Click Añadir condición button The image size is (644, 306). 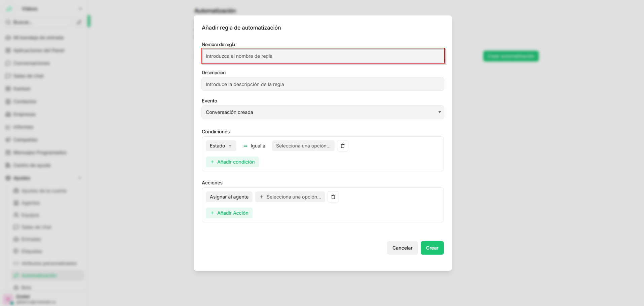tap(232, 162)
